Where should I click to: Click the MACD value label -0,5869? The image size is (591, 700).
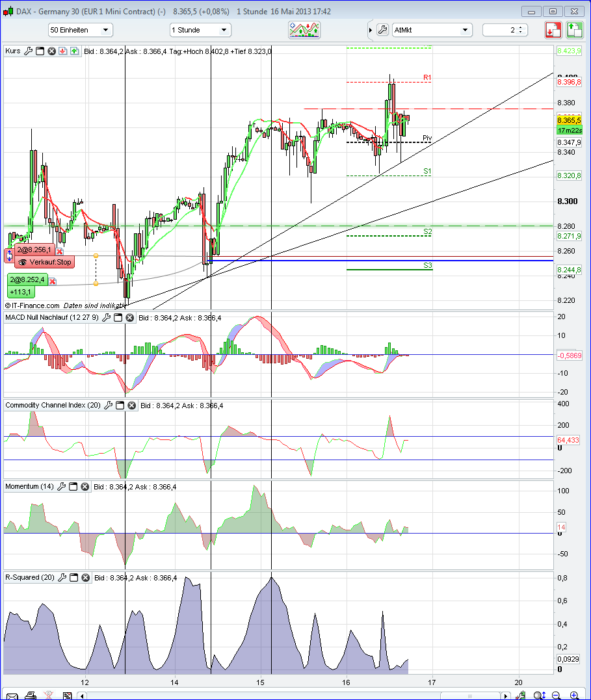point(569,356)
